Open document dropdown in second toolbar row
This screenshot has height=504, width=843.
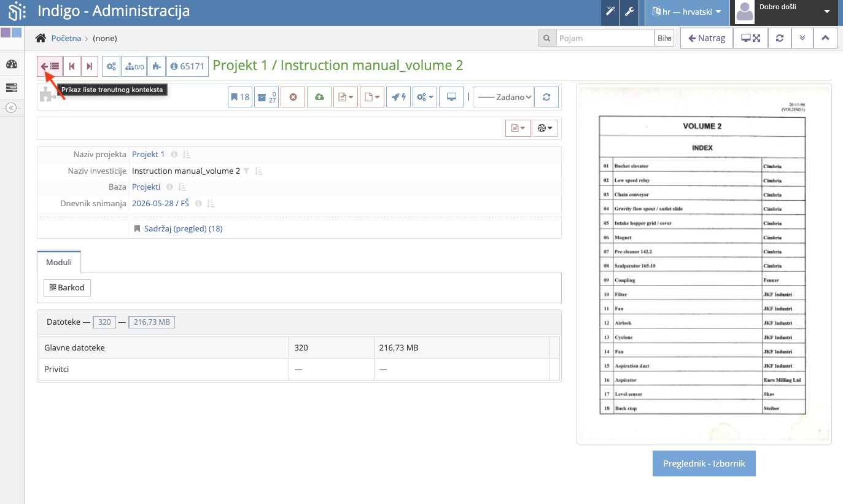point(518,128)
